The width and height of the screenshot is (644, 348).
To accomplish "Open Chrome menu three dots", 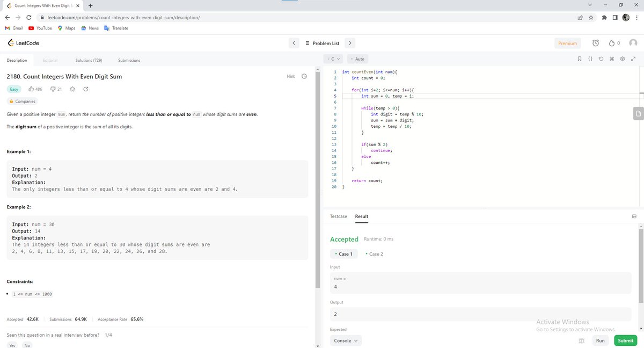I will tap(637, 17).
